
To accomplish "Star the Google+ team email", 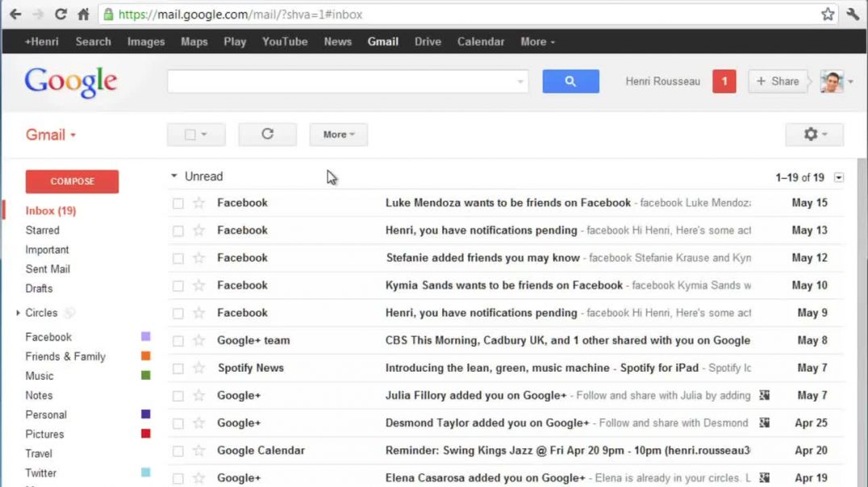I will point(198,340).
